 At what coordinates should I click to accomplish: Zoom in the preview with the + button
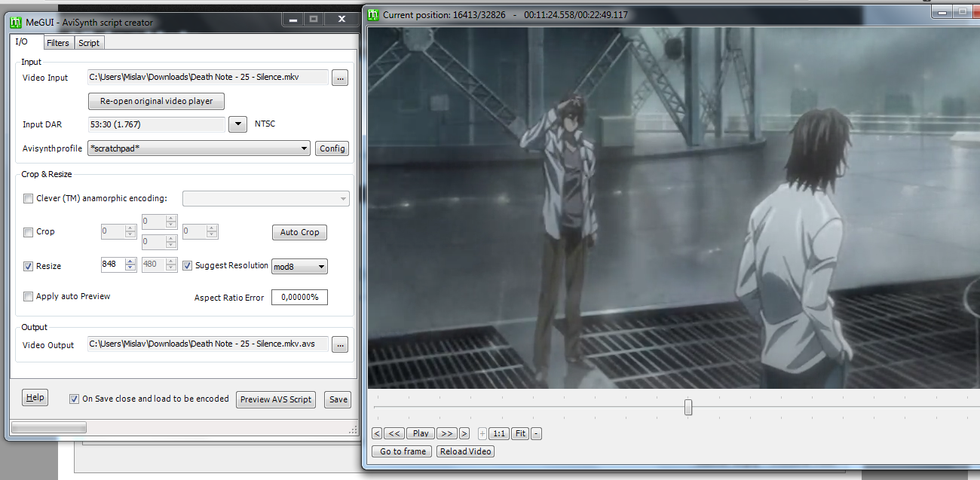(482, 433)
